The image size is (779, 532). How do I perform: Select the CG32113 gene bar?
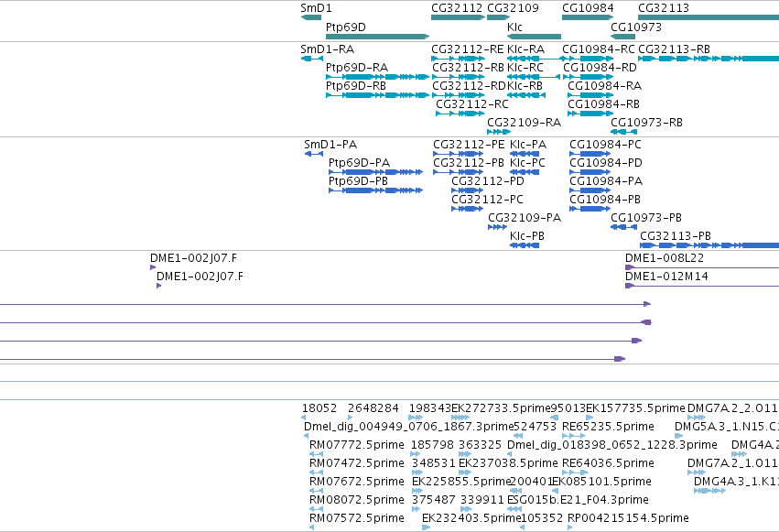[x=709, y=17]
